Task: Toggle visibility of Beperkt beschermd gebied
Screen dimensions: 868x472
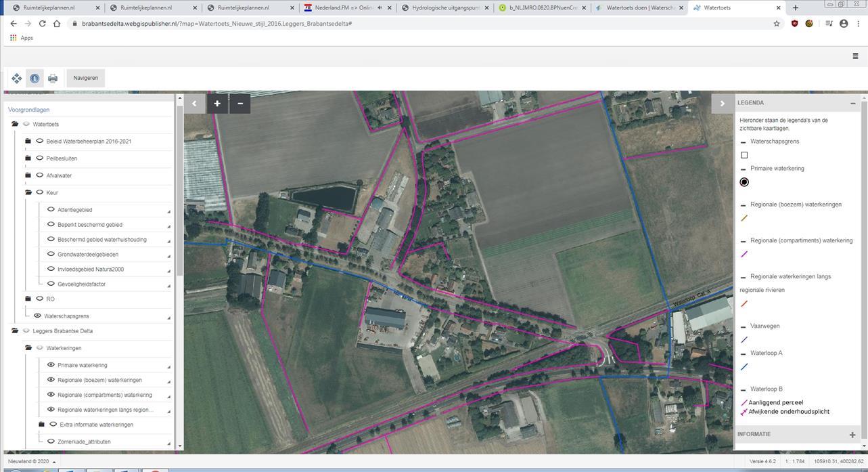Action: click(x=51, y=224)
